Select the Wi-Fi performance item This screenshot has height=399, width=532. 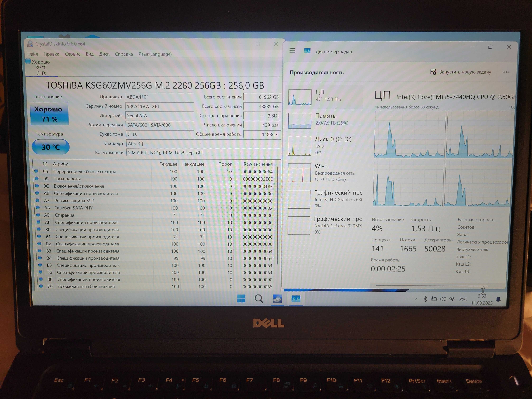pos(324,172)
